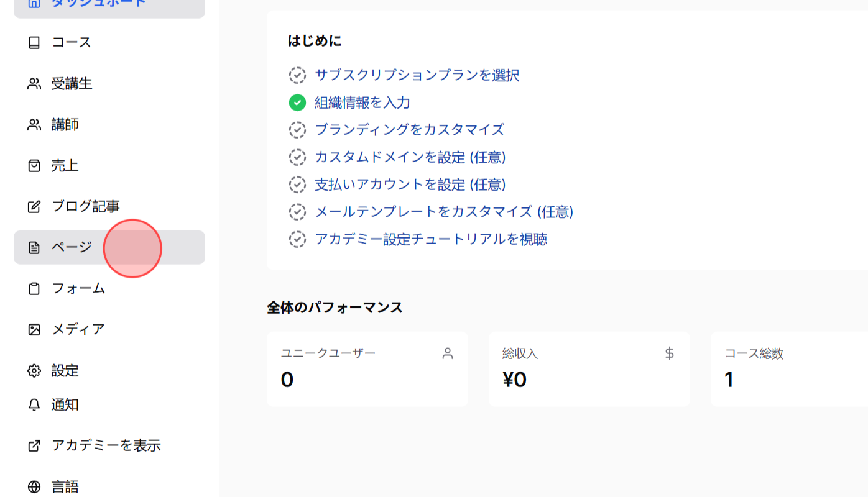Click the ユニークユーザー stats card
Screen dimensions: 868x497
pyautogui.click(x=367, y=368)
